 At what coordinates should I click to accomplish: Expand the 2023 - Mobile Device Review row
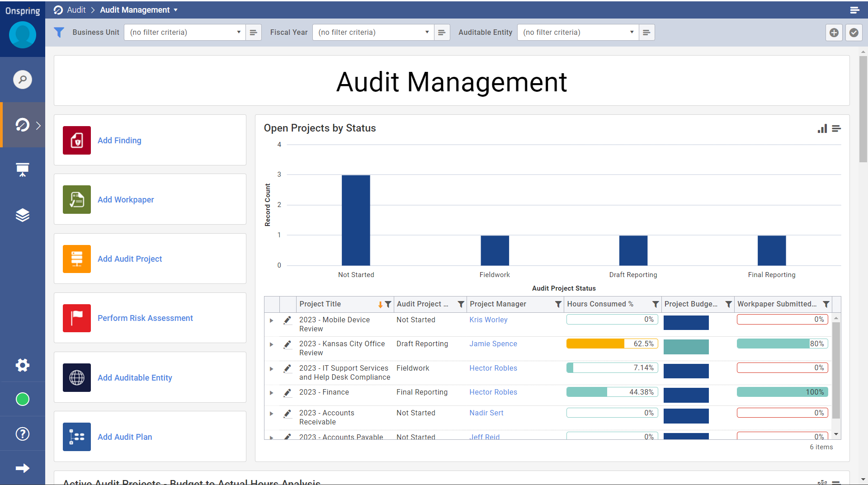coord(271,320)
